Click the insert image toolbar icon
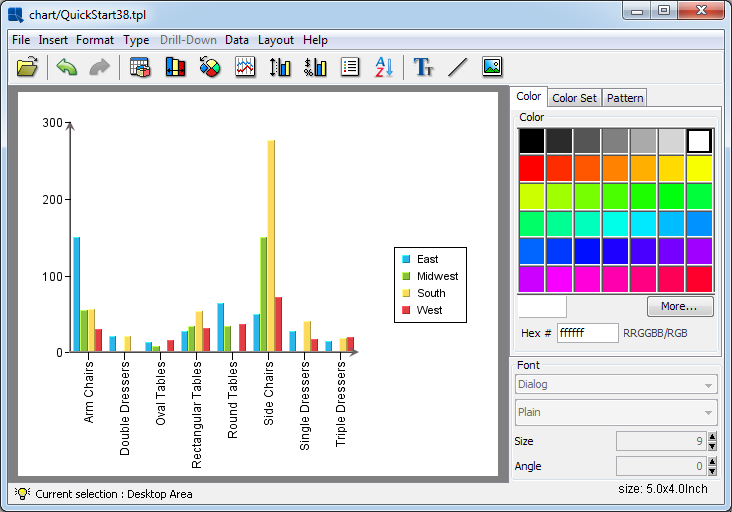Viewport: 732px width, 512px height. click(491, 67)
